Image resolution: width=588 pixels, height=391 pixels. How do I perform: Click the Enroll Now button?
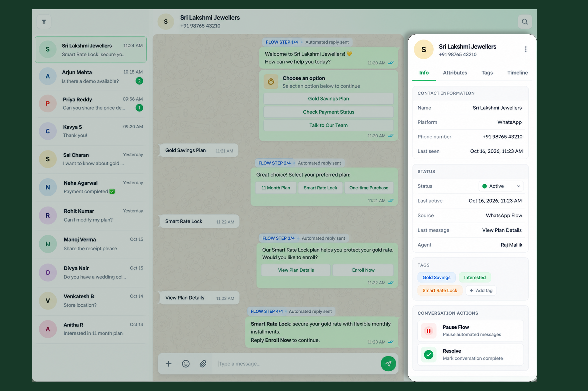363,270
